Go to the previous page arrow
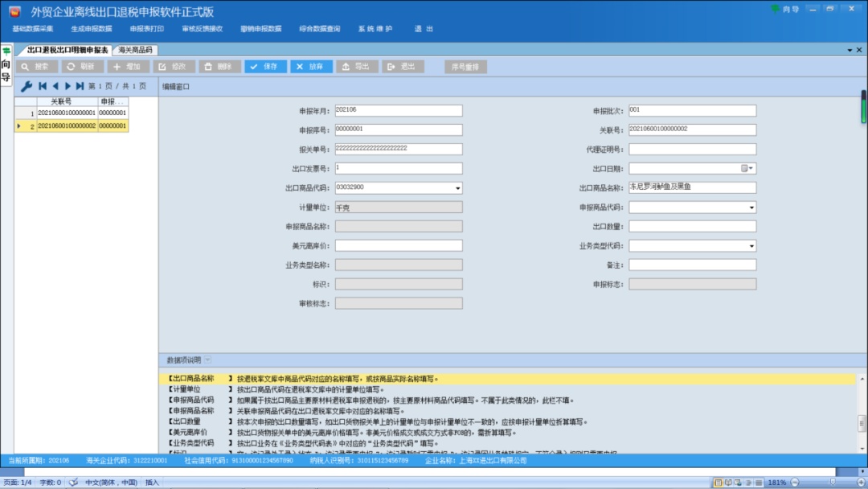 tap(55, 86)
